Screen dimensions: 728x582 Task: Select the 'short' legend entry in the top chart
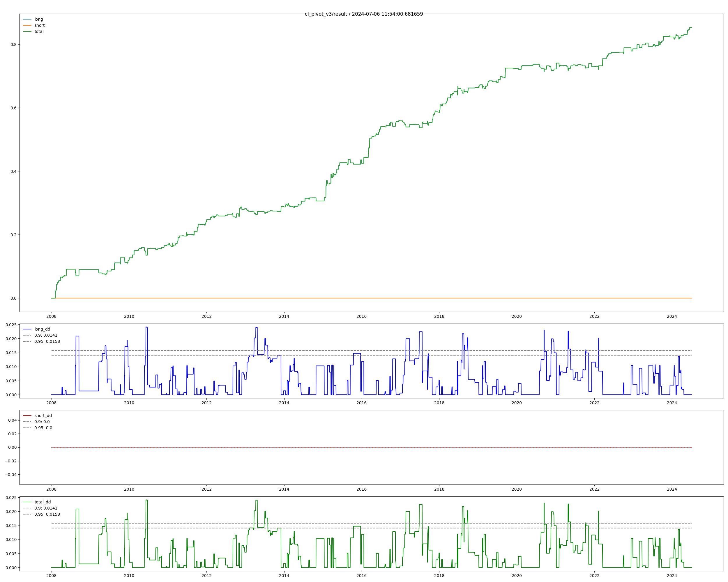[x=40, y=25]
